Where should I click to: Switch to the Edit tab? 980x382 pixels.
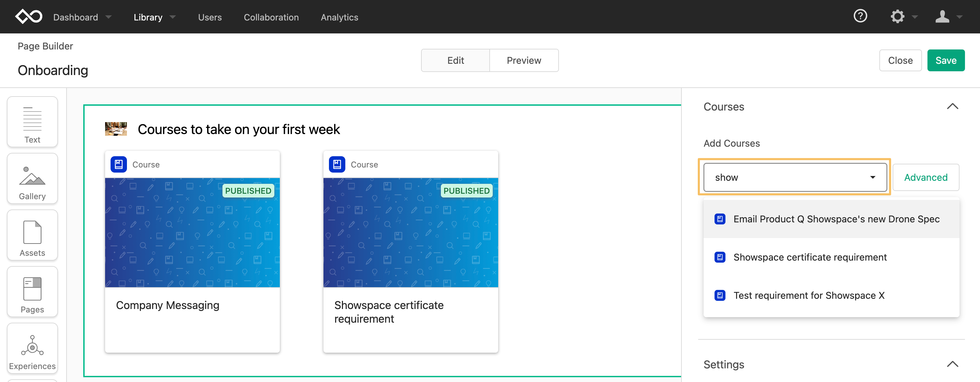pyautogui.click(x=456, y=60)
